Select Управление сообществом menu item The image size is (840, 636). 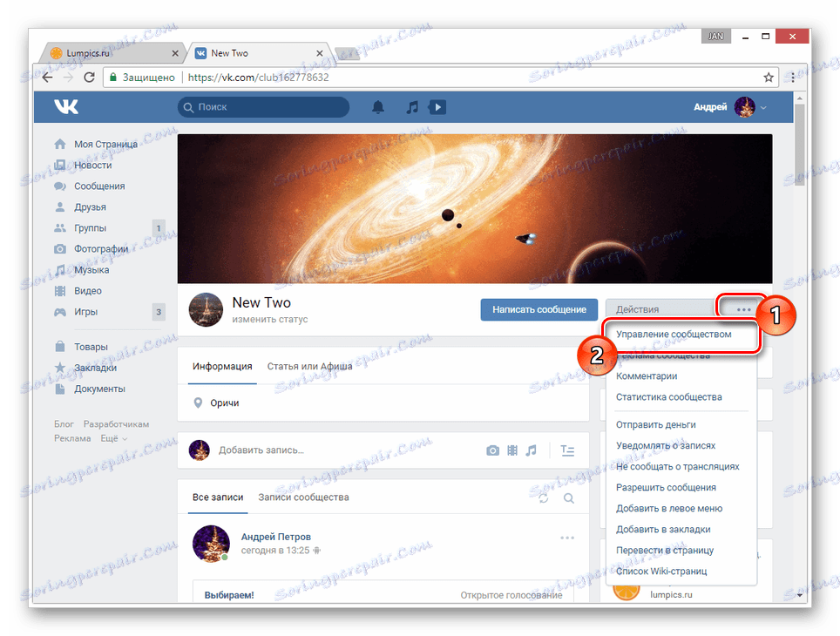coord(674,335)
